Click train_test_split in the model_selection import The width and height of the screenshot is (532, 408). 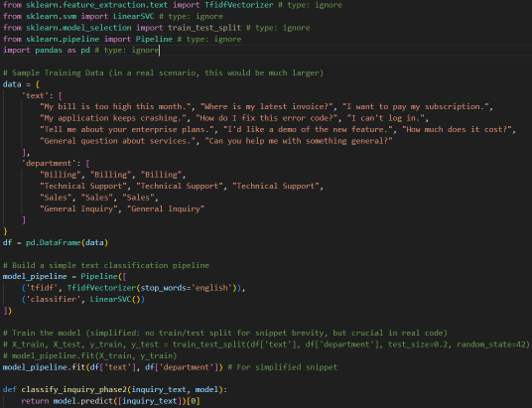(x=204, y=28)
